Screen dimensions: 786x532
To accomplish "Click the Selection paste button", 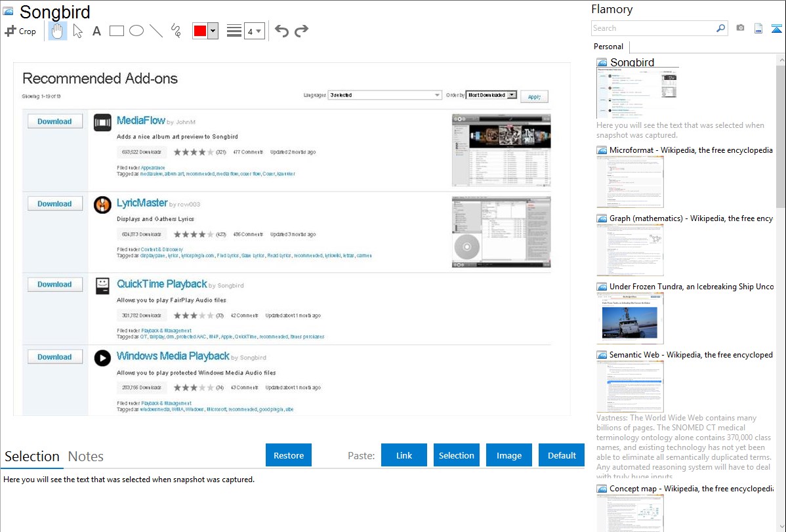I will [456, 455].
